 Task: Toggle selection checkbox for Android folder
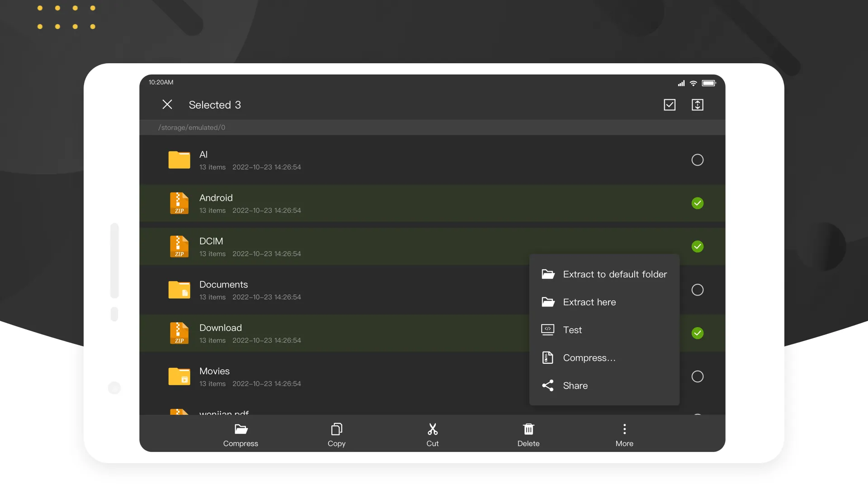[x=698, y=203]
